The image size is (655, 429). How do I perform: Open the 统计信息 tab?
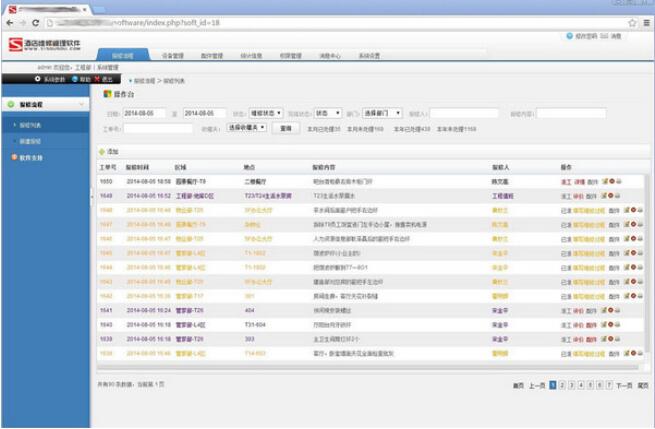(x=251, y=56)
